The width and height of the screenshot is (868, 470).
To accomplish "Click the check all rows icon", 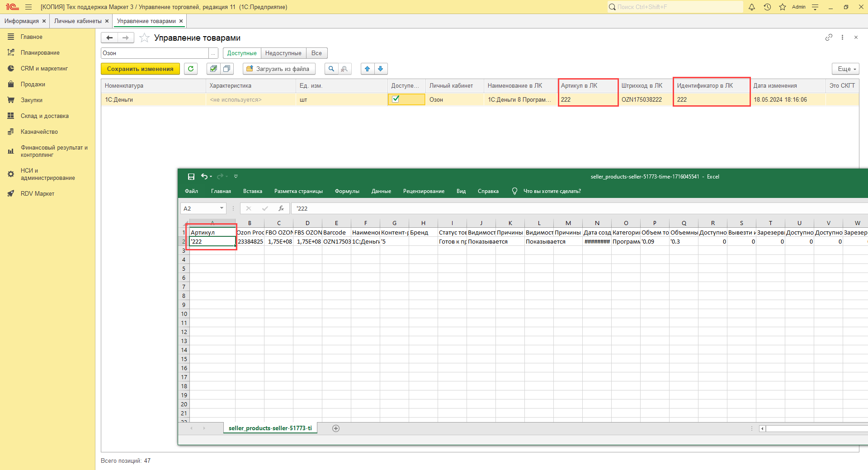I will (x=213, y=69).
